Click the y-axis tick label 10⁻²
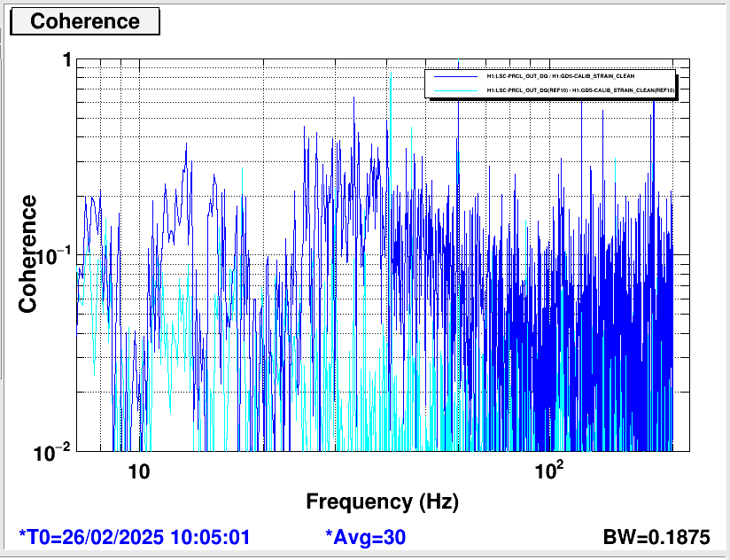 point(52,451)
